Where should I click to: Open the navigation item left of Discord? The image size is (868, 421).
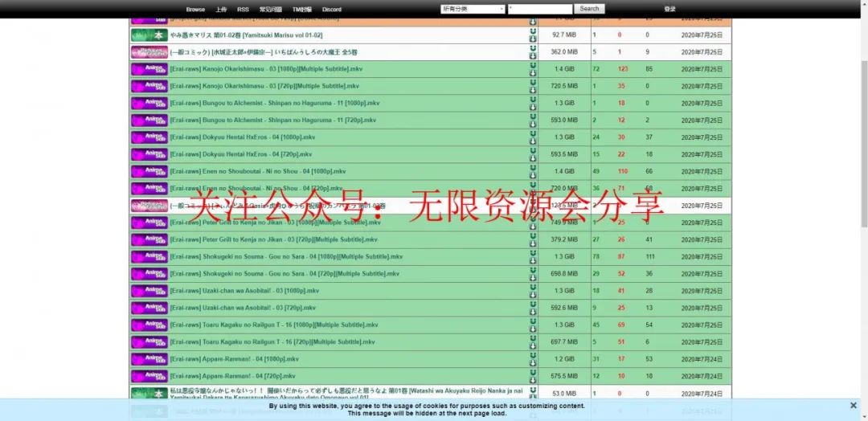pyautogui.click(x=302, y=10)
